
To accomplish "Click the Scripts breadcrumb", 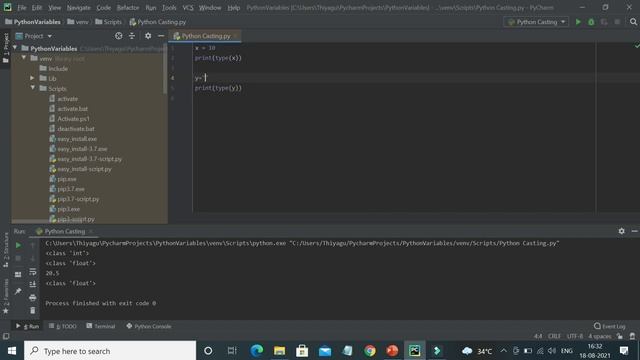I will point(108,22).
